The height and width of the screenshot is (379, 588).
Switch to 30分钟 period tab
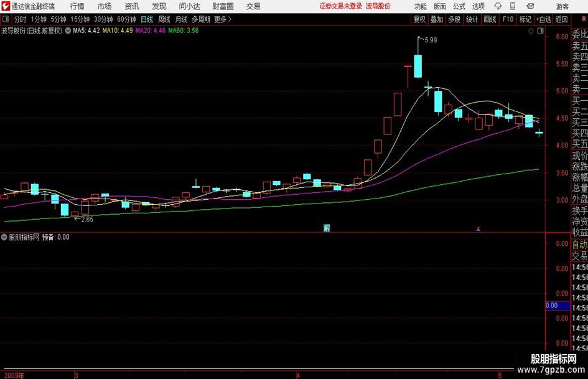103,19
